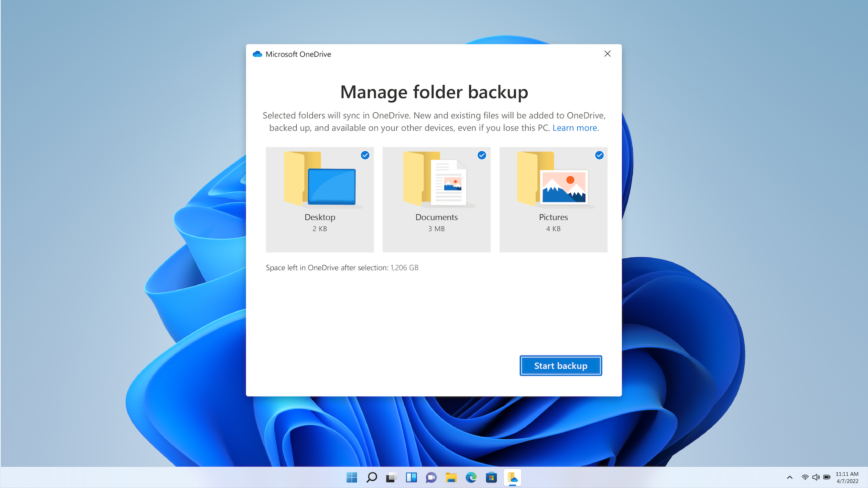This screenshot has height=488, width=868.
Task: Open the Learn more link
Action: click(x=575, y=128)
